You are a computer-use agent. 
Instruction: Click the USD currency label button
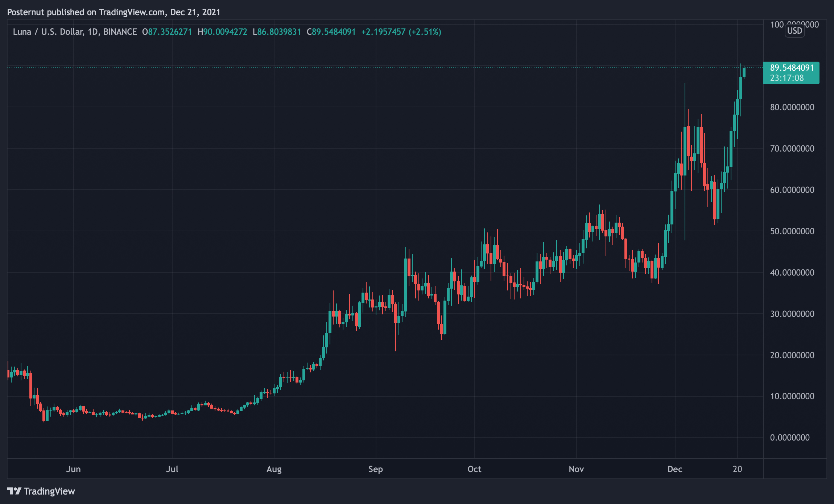pyautogui.click(x=794, y=31)
